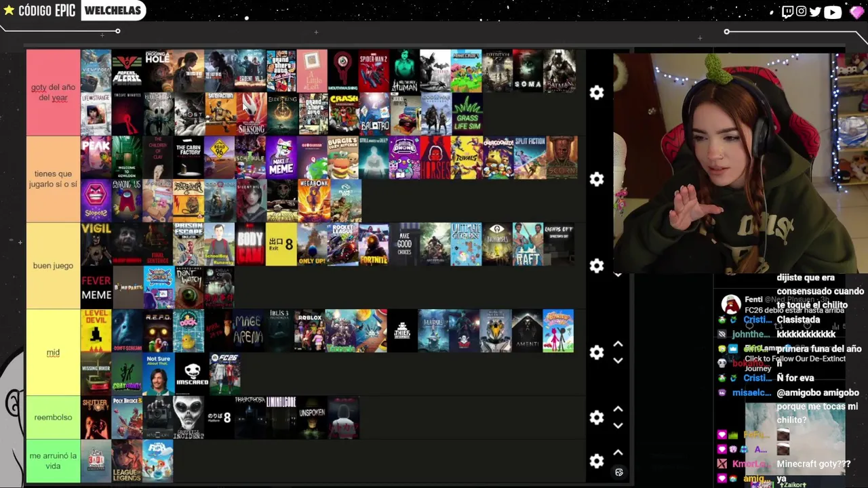Open settings gear for the buen juego tier
The image size is (868, 488).
[597, 266]
